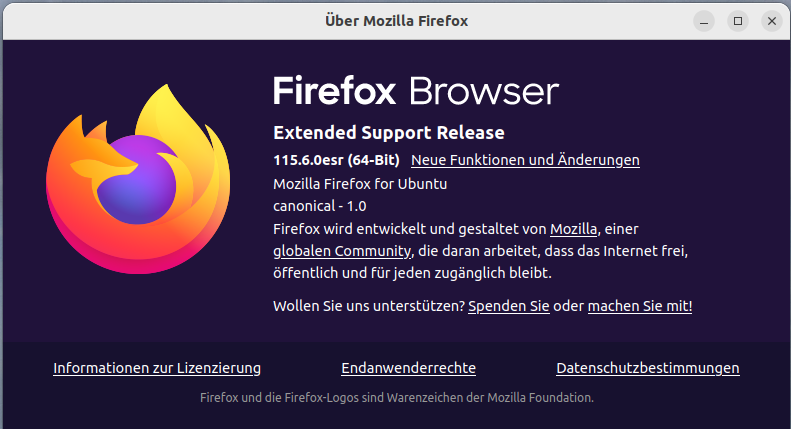Image resolution: width=791 pixels, height=429 pixels.
Task: Maximize the about dialog window
Action: 738,20
